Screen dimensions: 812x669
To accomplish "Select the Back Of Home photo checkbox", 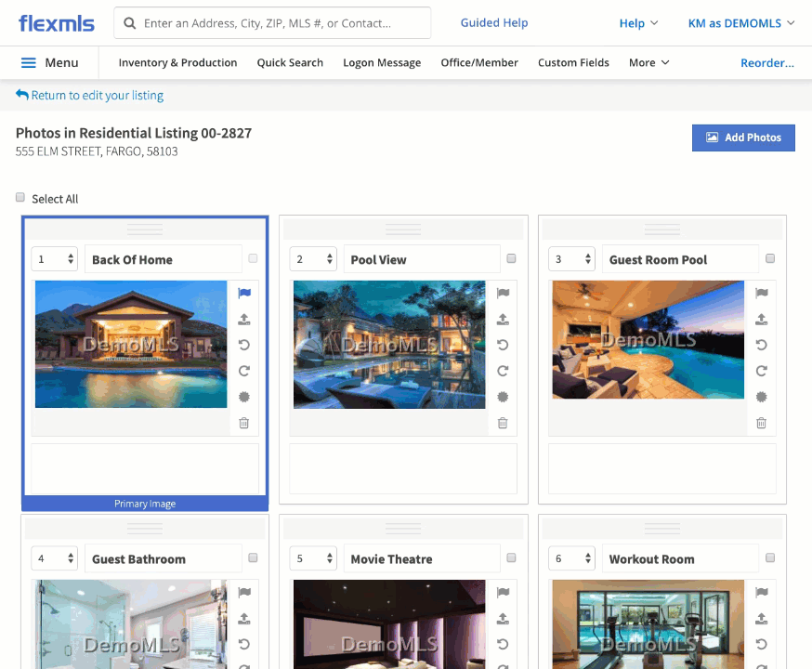I will tap(253, 258).
